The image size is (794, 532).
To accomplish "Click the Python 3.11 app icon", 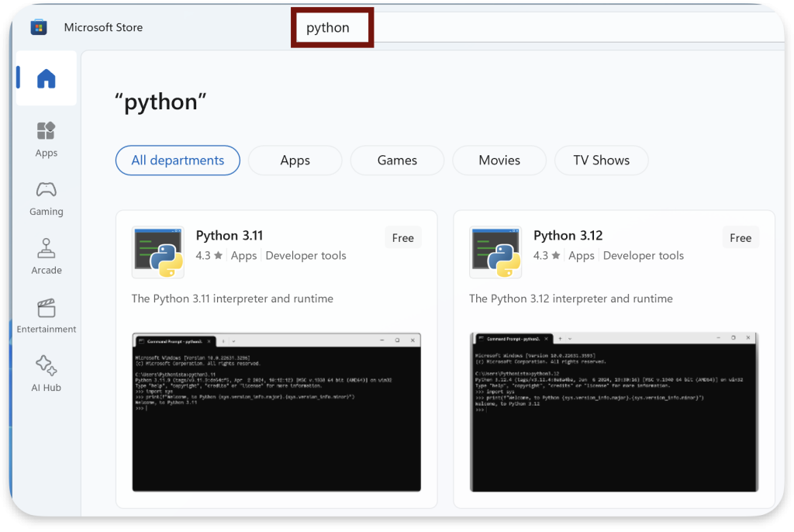I will pos(158,252).
